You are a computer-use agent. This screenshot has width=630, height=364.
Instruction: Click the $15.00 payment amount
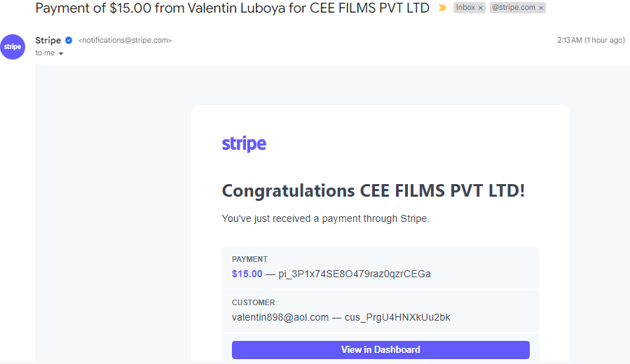pos(247,274)
